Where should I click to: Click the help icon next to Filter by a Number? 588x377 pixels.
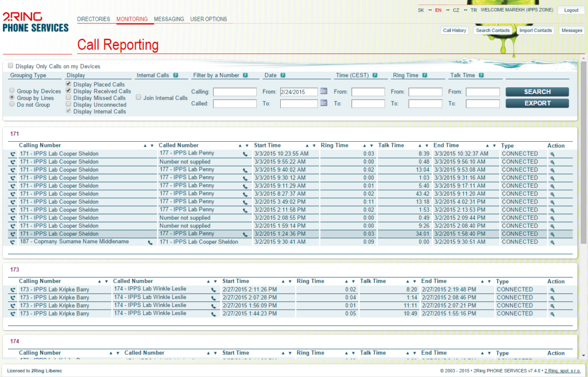click(245, 75)
